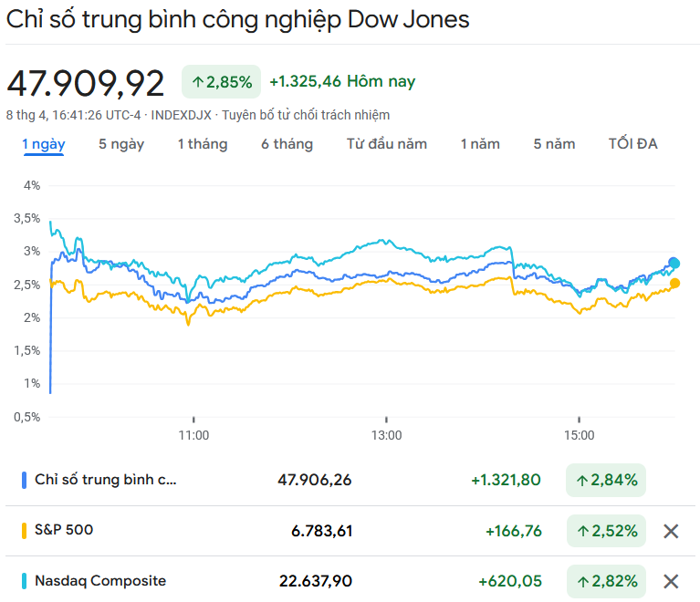Click the yellow S&P 500 legend marker
Screen dimensions: 700x602
click(x=24, y=530)
